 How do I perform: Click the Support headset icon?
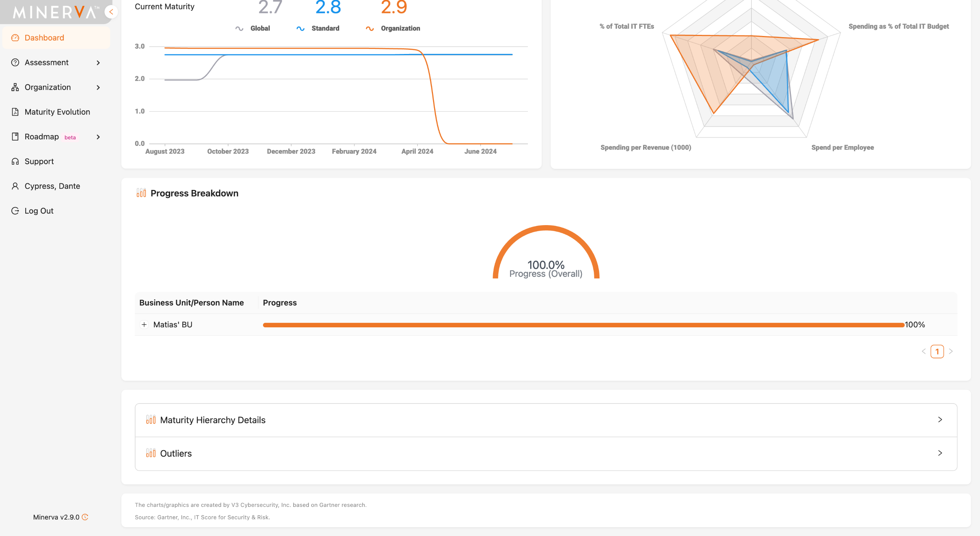pos(15,161)
